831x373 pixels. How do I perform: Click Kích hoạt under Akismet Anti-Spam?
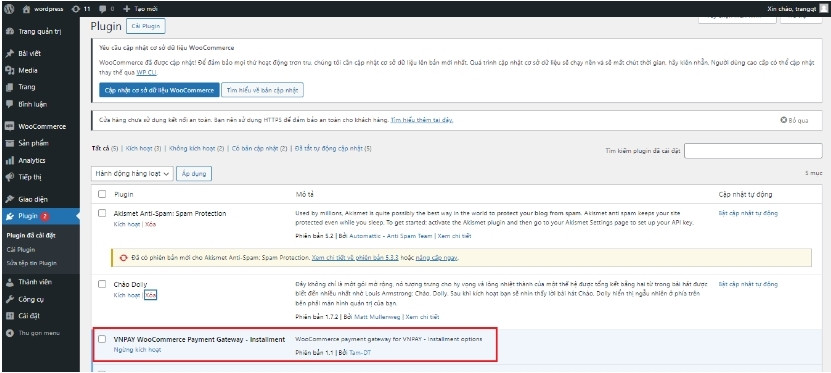tap(127, 224)
